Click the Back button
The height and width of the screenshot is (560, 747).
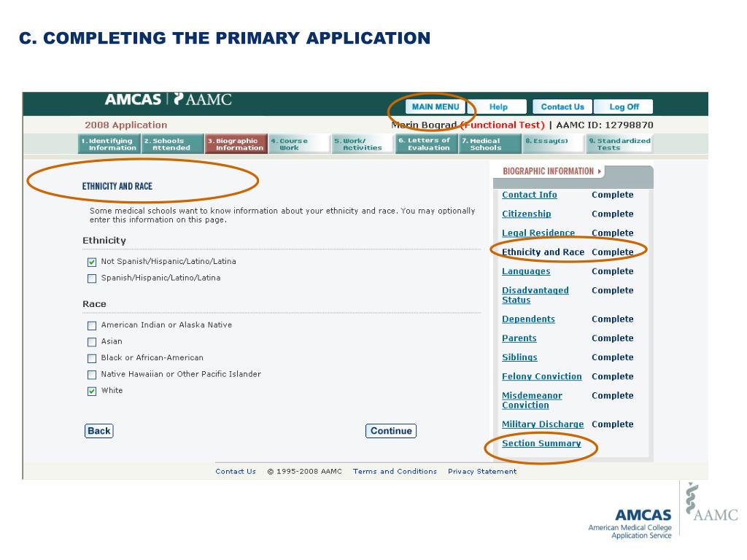99,431
